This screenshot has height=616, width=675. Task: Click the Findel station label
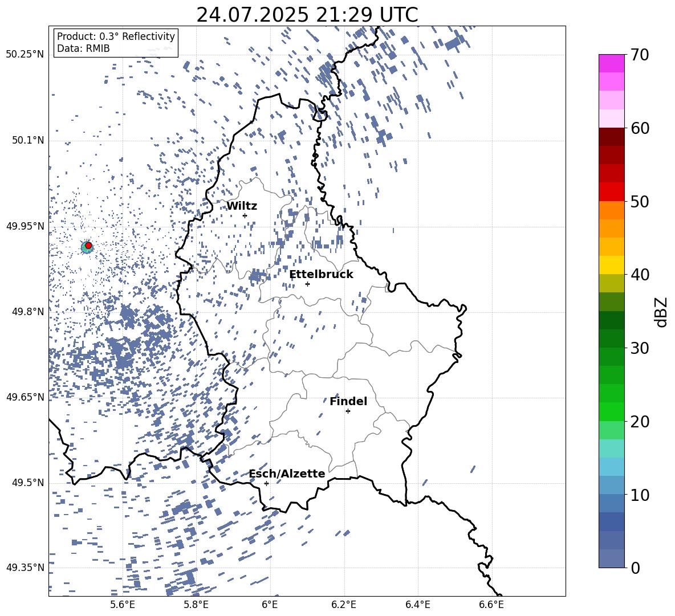(348, 402)
